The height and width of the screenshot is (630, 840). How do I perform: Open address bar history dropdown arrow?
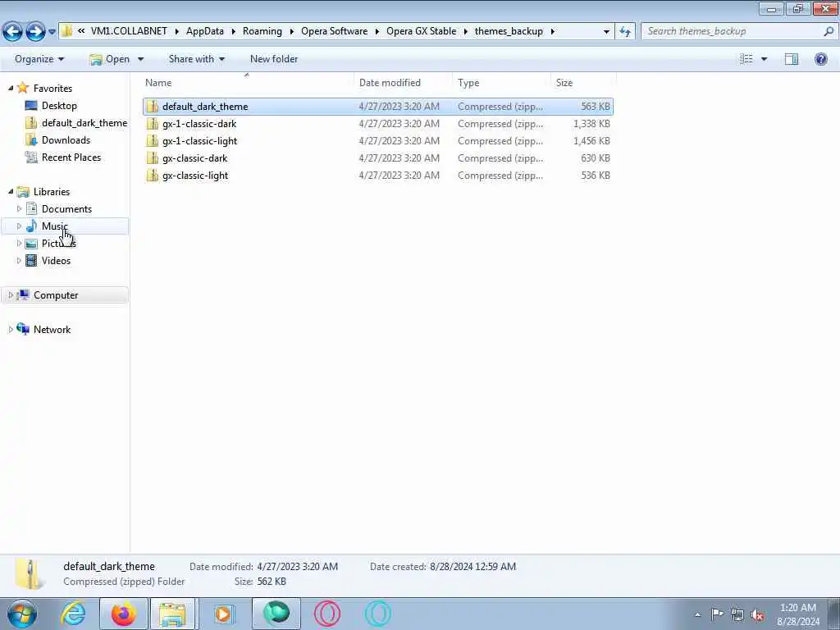[x=606, y=32]
